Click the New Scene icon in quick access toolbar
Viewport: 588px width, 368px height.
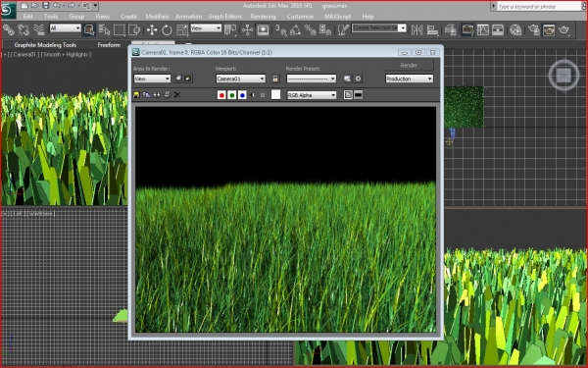coord(24,6)
